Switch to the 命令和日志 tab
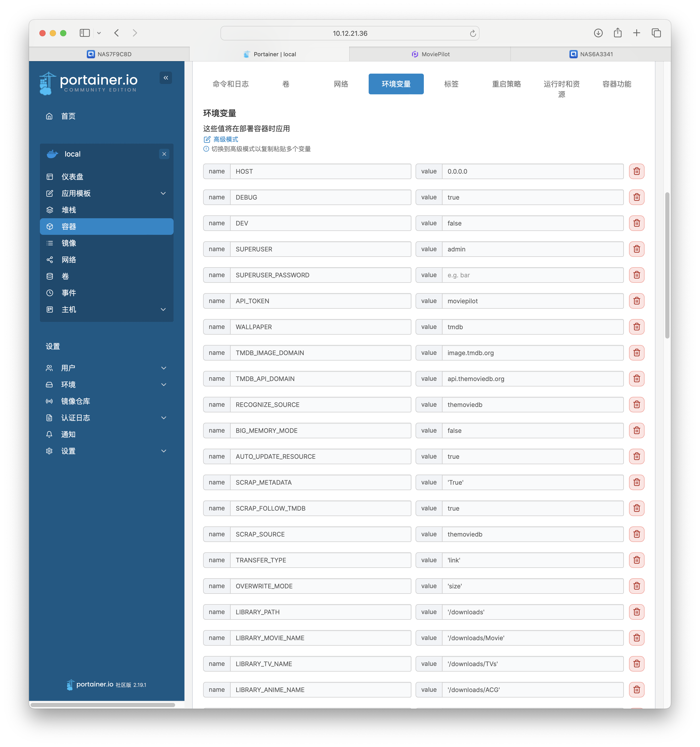This screenshot has height=747, width=700. tap(231, 84)
